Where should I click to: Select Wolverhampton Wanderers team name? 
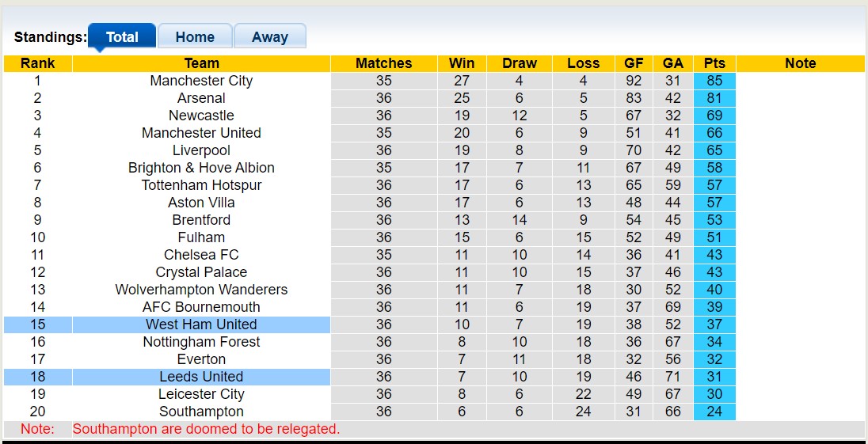[201, 290]
